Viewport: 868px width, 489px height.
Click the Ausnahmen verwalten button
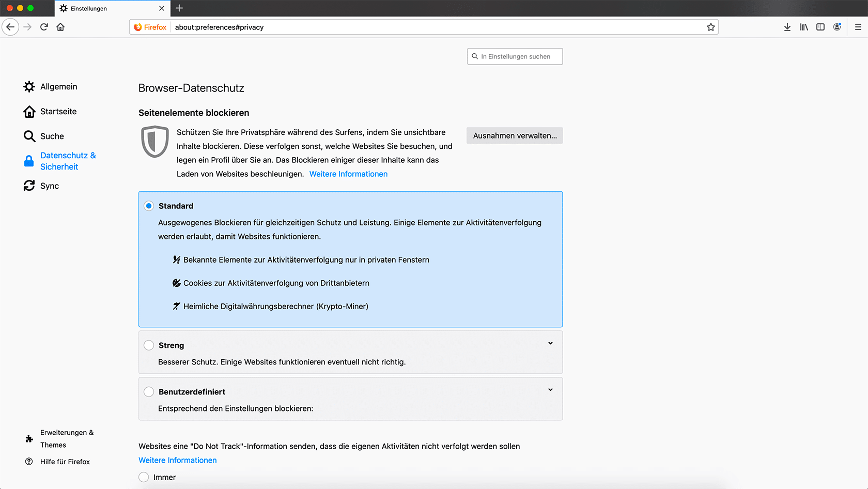point(515,136)
